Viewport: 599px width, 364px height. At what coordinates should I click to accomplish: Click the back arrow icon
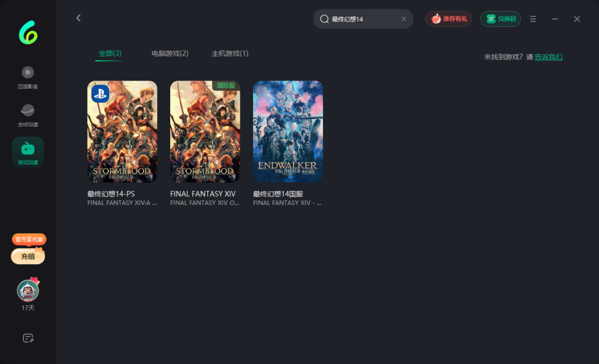(78, 18)
